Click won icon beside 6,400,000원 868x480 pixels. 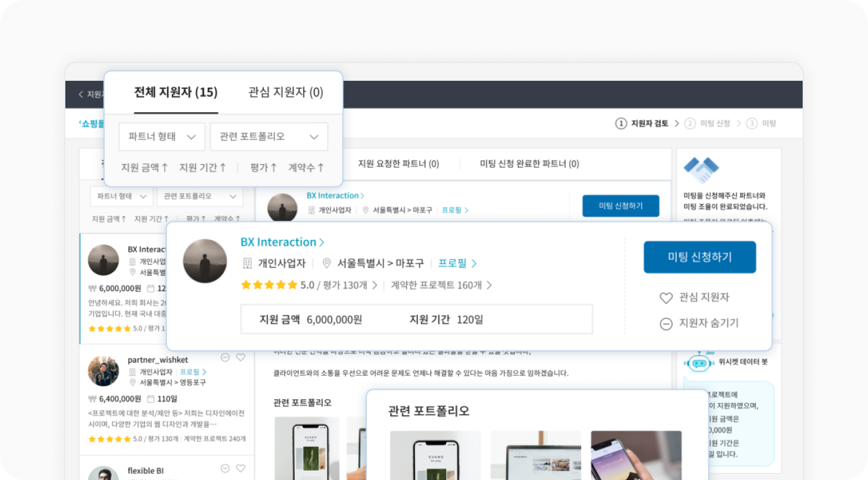[x=92, y=399]
